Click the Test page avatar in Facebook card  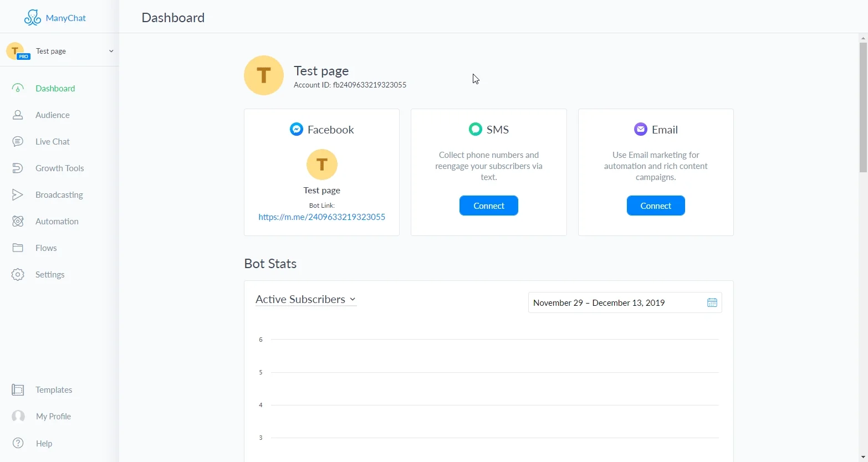[x=322, y=165]
